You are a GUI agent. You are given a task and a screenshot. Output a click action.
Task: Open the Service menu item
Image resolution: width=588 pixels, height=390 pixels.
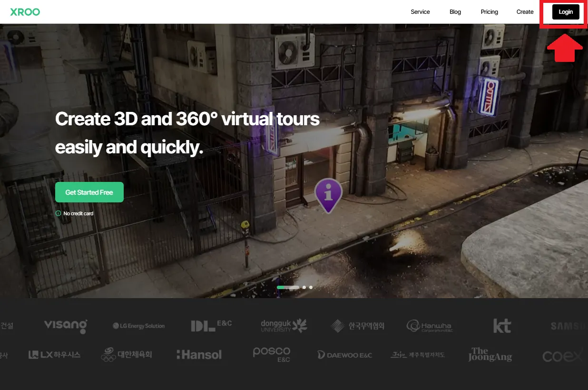point(420,12)
